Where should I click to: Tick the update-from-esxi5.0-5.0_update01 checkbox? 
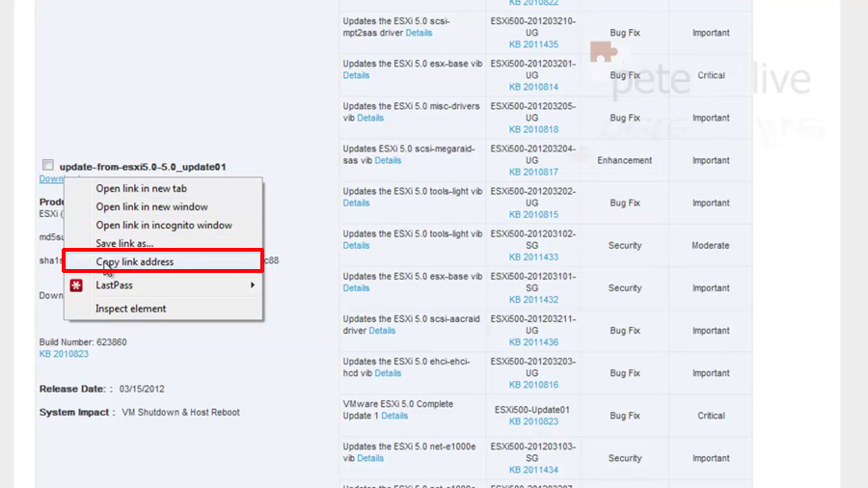48,165
